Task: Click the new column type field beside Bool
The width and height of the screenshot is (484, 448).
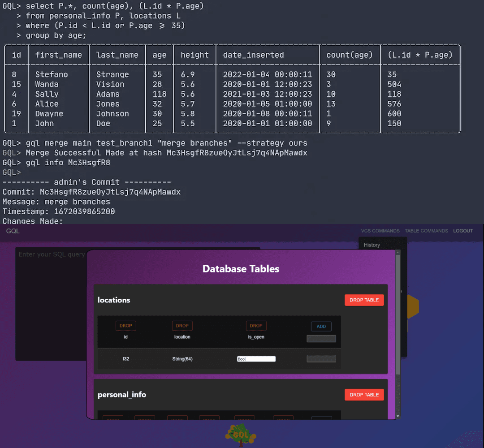Action: coord(321,359)
